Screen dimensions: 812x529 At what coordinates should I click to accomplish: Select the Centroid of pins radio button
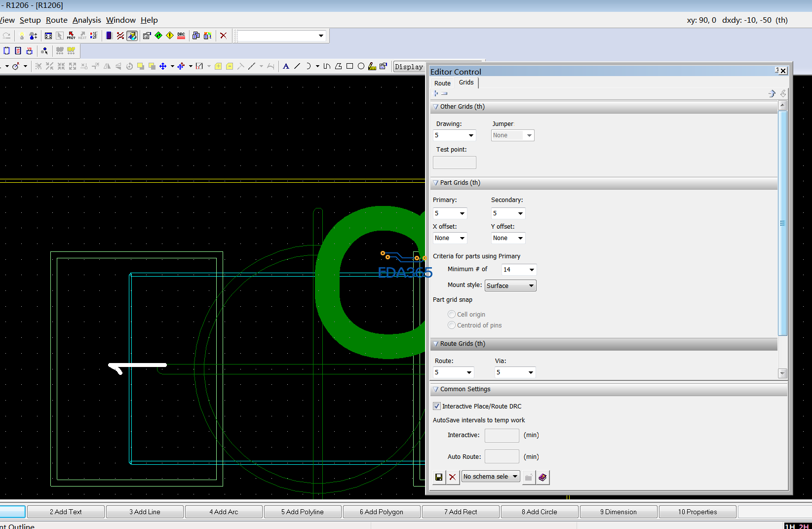point(452,325)
